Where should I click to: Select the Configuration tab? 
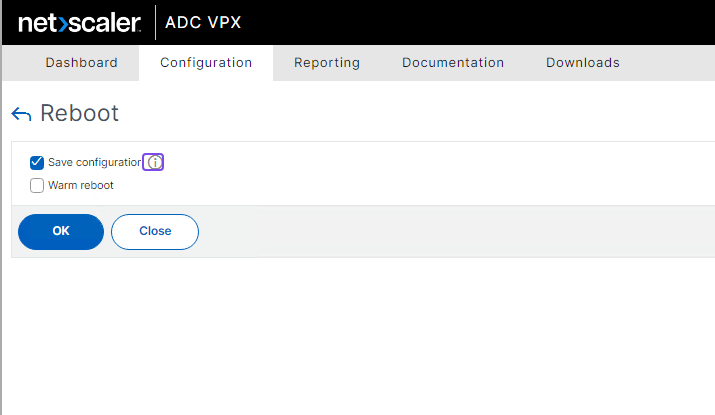tap(206, 63)
